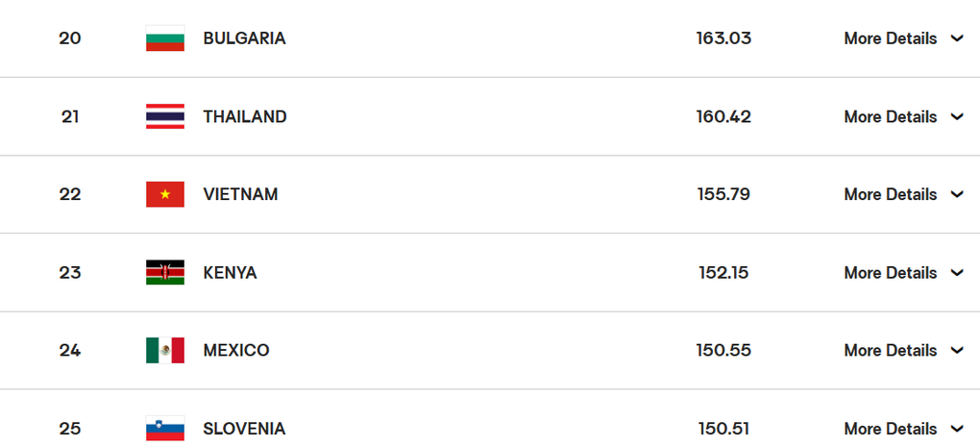980x446 pixels.
Task: Expand the chevron arrow on Vietnam's row
Action: click(x=957, y=194)
